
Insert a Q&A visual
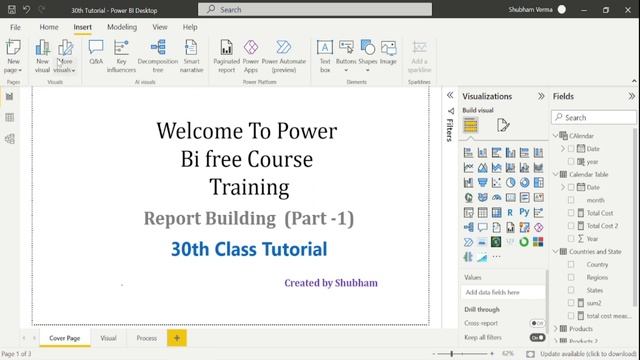click(x=96, y=52)
